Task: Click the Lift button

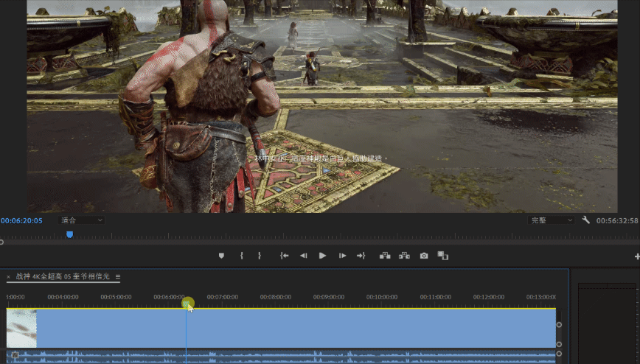Action: pyautogui.click(x=385, y=256)
